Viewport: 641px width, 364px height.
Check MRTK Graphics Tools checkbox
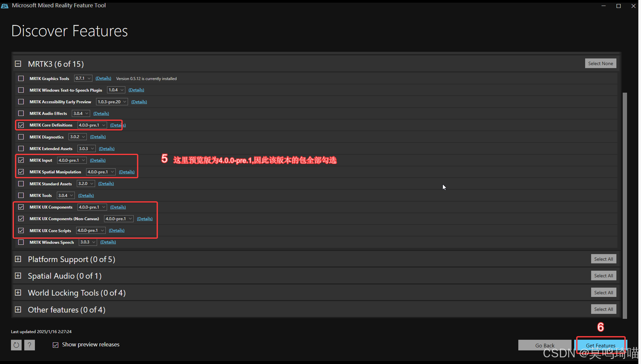tap(21, 78)
